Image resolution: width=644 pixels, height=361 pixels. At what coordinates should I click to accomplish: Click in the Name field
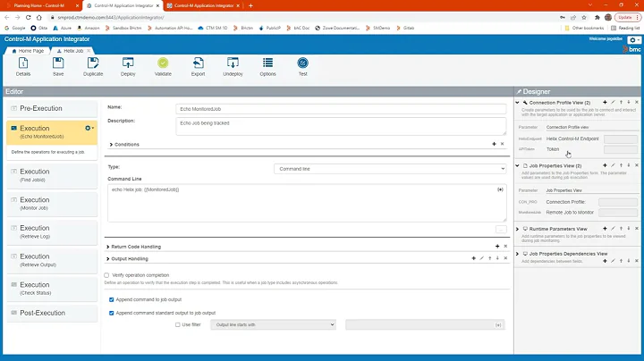coord(341,109)
